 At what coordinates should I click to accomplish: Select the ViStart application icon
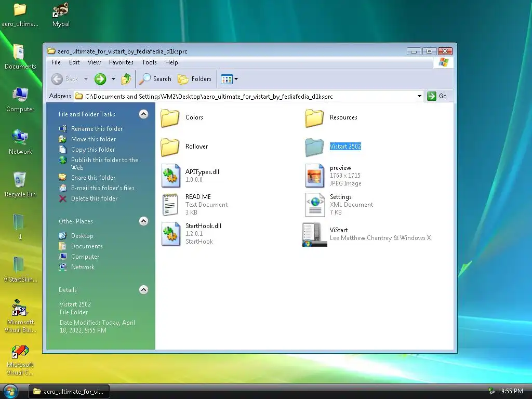pos(314,234)
